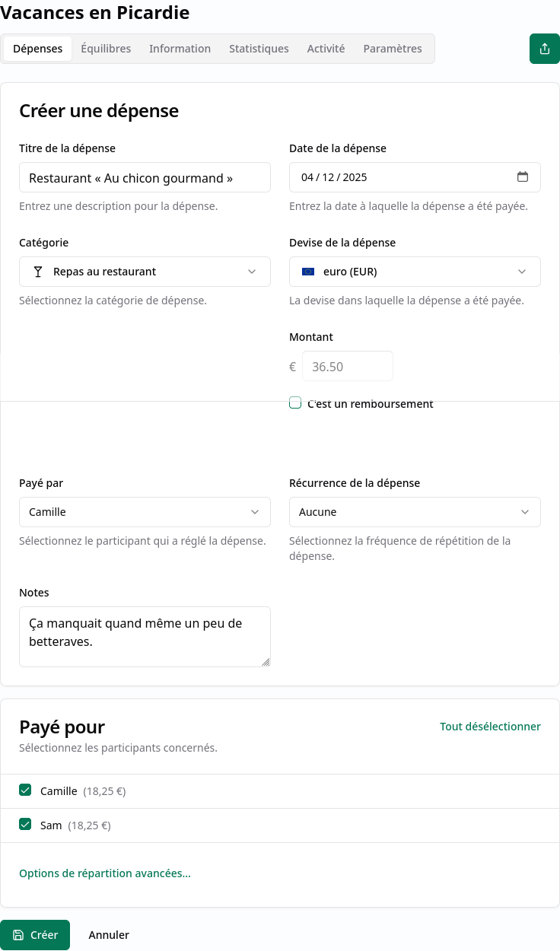Click "Tout désélectionner" link
Viewport: 560px width, 951px height.
click(490, 727)
